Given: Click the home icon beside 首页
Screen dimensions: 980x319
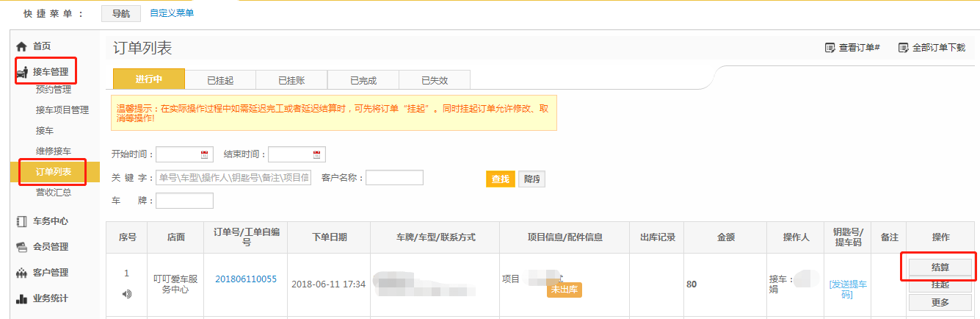Looking at the screenshot, I should (21, 46).
